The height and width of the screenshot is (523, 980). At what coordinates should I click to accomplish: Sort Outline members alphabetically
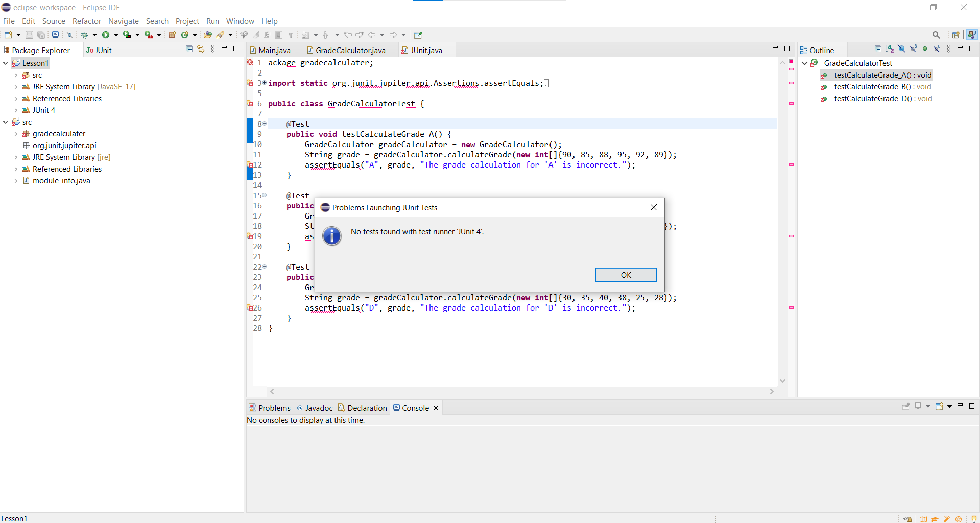(x=890, y=49)
